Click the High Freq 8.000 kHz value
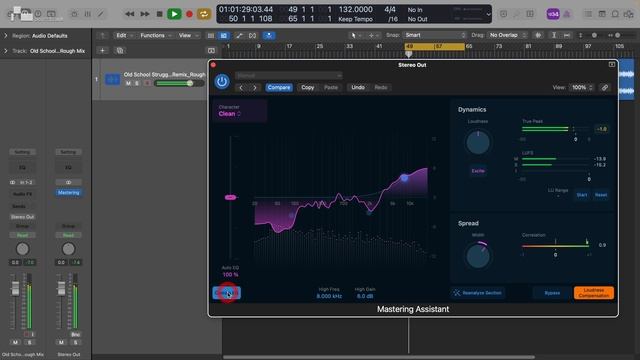Image resolution: width=640 pixels, height=360 pixels. 329,296
